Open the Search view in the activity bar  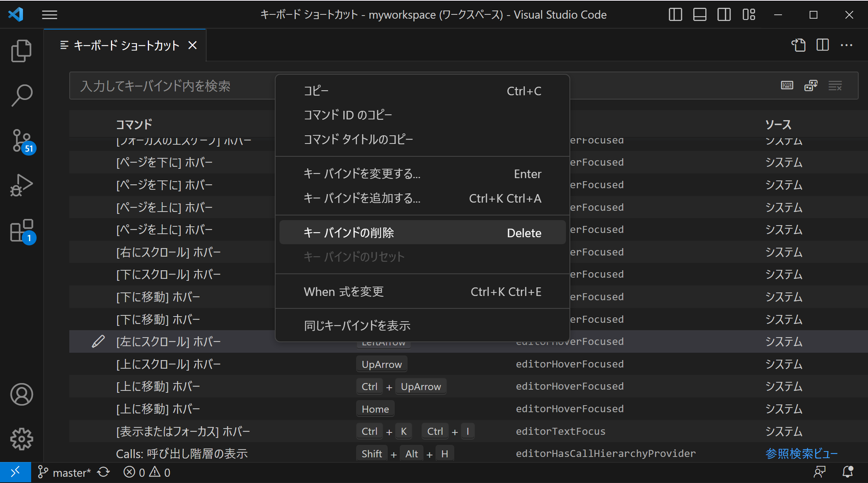pos(21,95)
